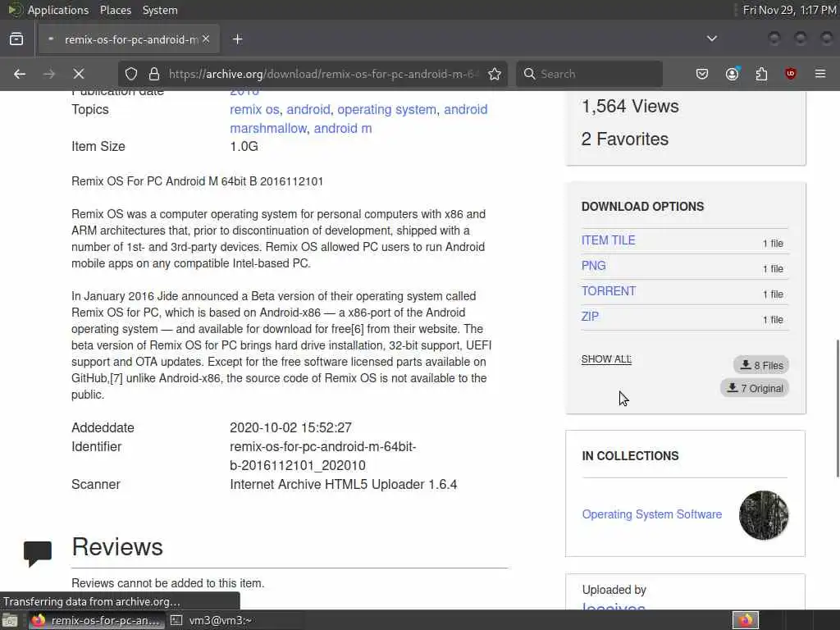This screenshot has width=840, height=630.
Task: Click the 2 Favorites text
Action: tap(624, 139)
